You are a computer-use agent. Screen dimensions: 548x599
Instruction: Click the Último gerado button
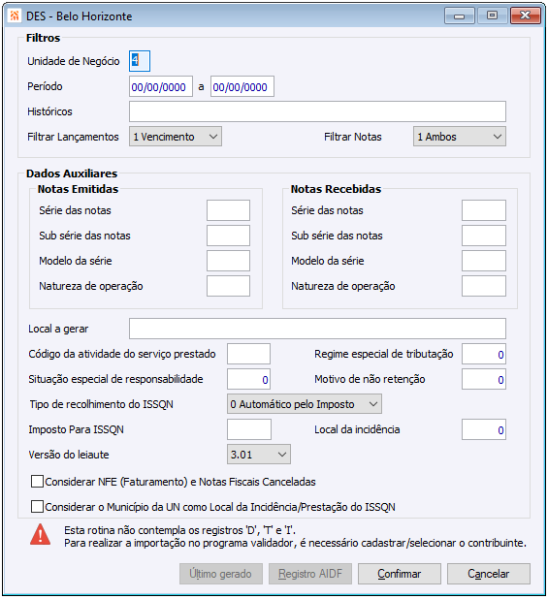point(221,574)
